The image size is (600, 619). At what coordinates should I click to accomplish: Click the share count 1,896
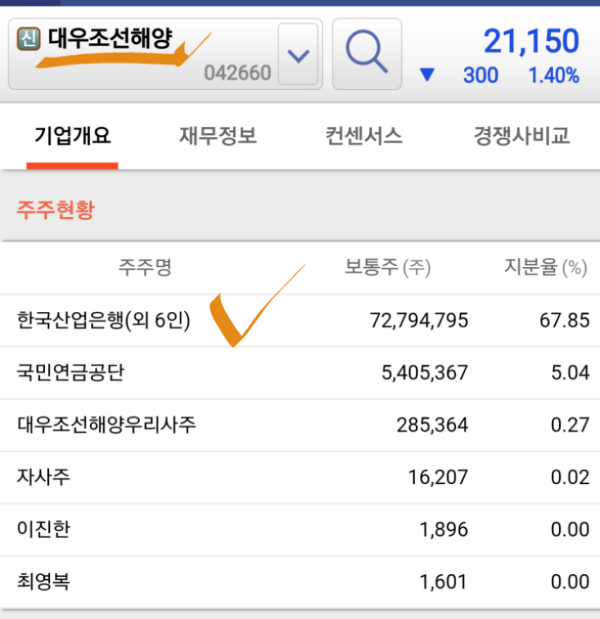tap(443, 529)
